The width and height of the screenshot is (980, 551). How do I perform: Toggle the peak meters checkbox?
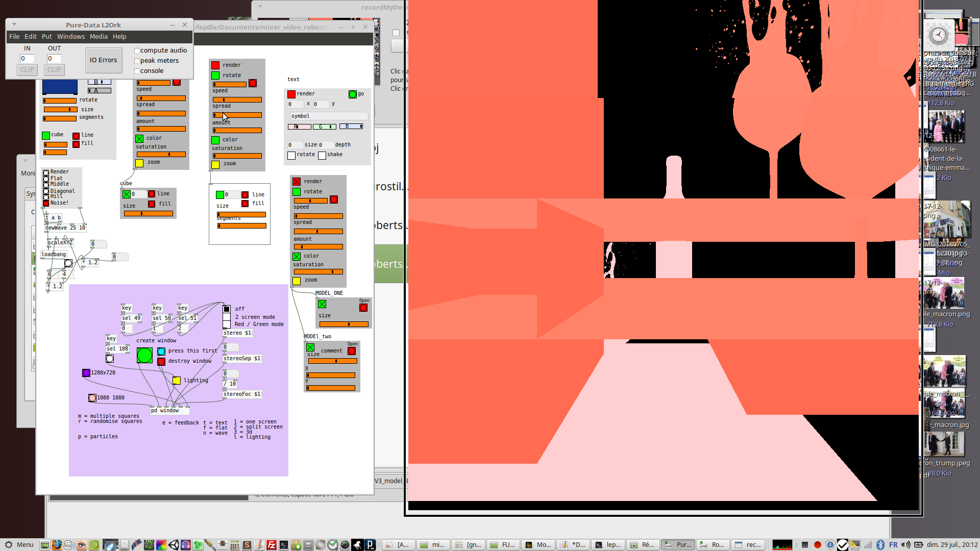[x=137, y=61]
